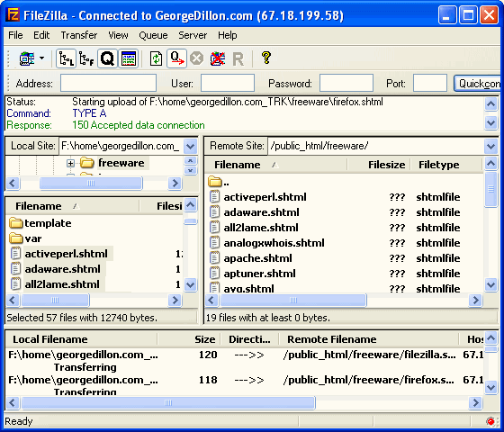Image resolution: width=504 pixels, height=432 pixels.
Task: Click into the User input field
Action: pos(228,83)
